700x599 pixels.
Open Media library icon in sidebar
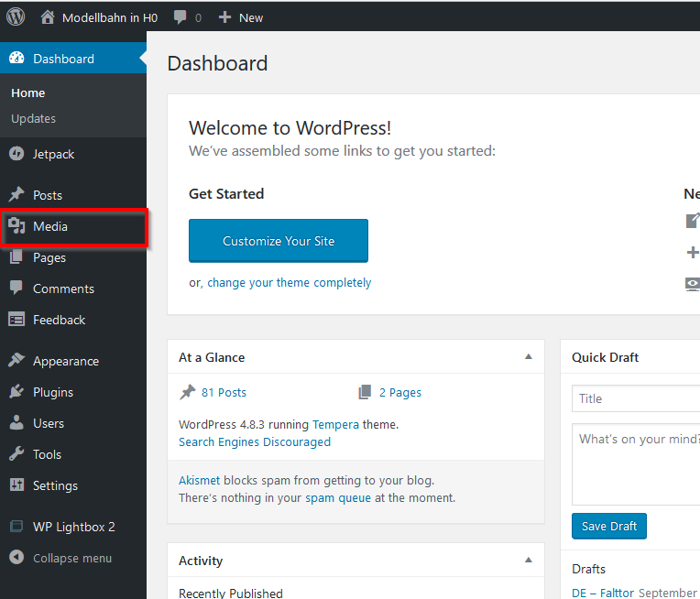click(x=16, y=226)
